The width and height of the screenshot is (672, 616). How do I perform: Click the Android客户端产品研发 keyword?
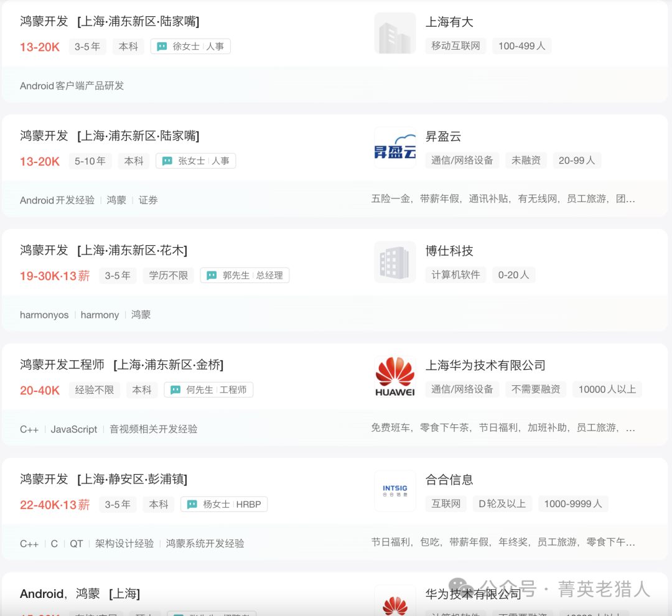tap(72, 86)
